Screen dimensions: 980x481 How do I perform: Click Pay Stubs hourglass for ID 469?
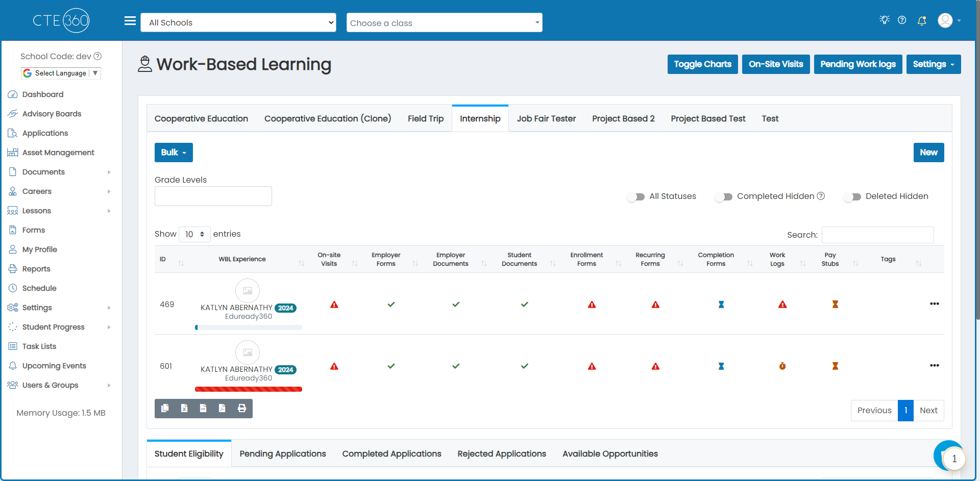835,305
